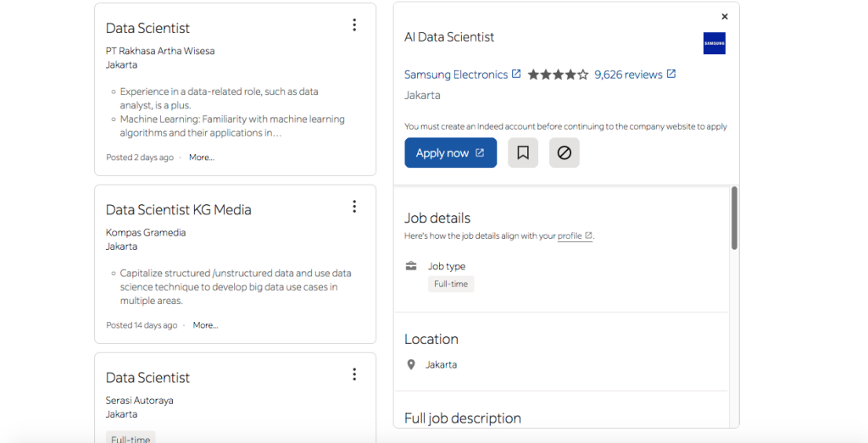The image size is (868, 443).
Task: Close the AI Data Scientist detail panel
Action: pos(725,17)
